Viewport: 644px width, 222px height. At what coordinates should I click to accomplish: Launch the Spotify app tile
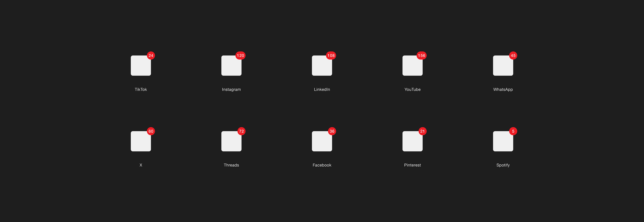[503, 141]
